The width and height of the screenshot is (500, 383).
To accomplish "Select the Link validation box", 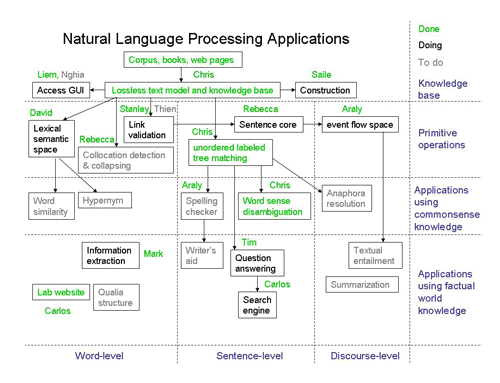I will (149, 130).
